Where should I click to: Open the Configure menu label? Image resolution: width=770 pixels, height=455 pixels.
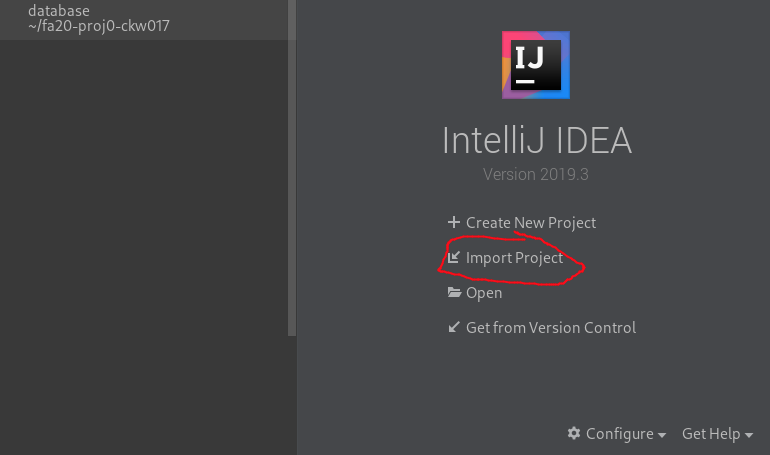[619, 434]
